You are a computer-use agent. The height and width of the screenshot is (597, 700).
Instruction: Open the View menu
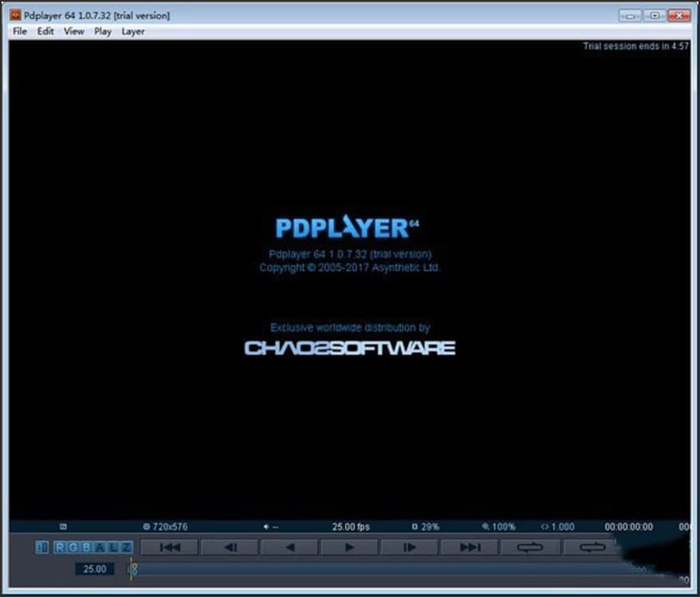(74, 31)
